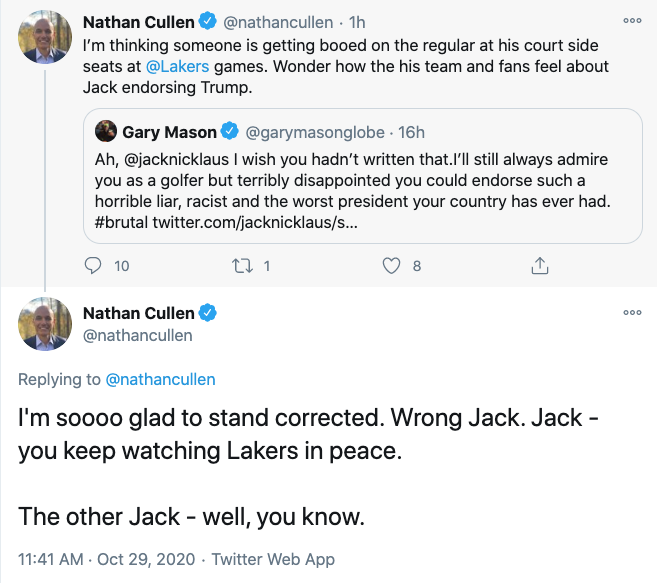
Task: Click the retweet icon on the first tweet
Action: pyautogui.click(x=243, y=265)
